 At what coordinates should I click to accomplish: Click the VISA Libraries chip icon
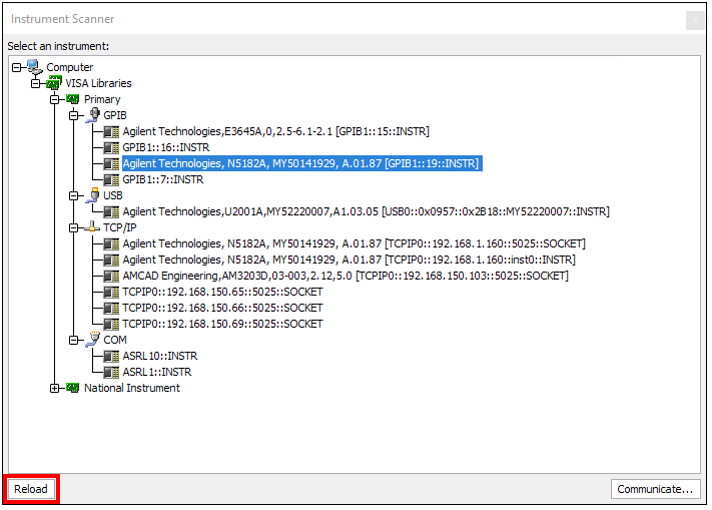click(54, 83)
